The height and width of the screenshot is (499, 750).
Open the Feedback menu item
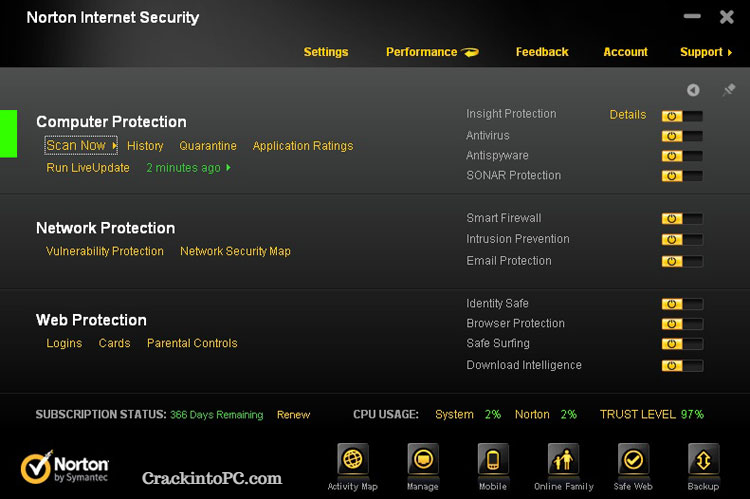pyautogui.click(x=542, y=52)
